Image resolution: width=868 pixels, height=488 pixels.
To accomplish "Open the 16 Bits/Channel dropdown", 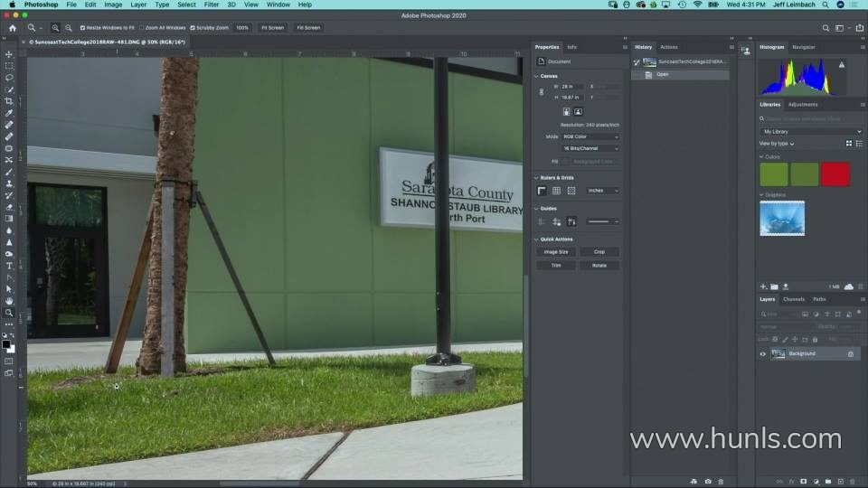I will [x=590, y=148].
